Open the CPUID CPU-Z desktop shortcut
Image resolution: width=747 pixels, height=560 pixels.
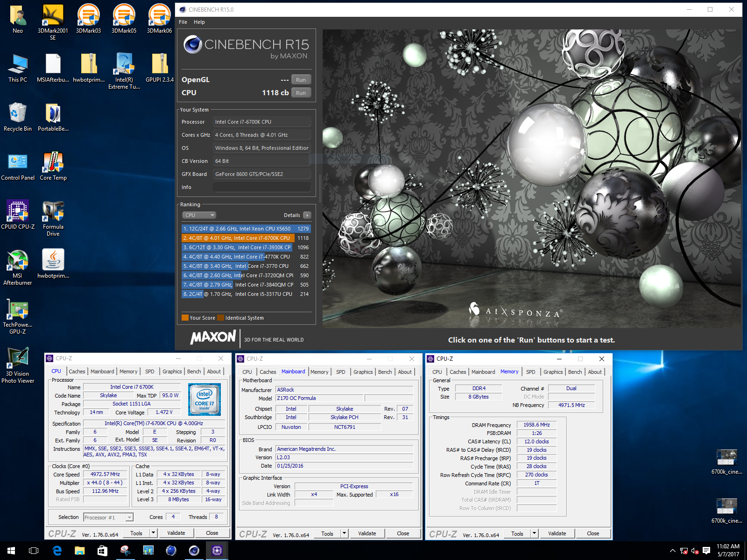pyautogui.click(x=18, y=212)
